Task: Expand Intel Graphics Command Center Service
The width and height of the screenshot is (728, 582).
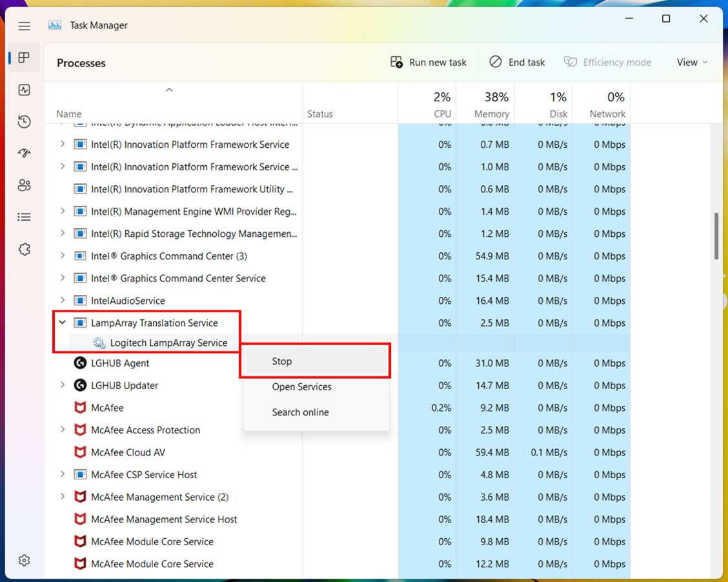Action: click(62, 278)
